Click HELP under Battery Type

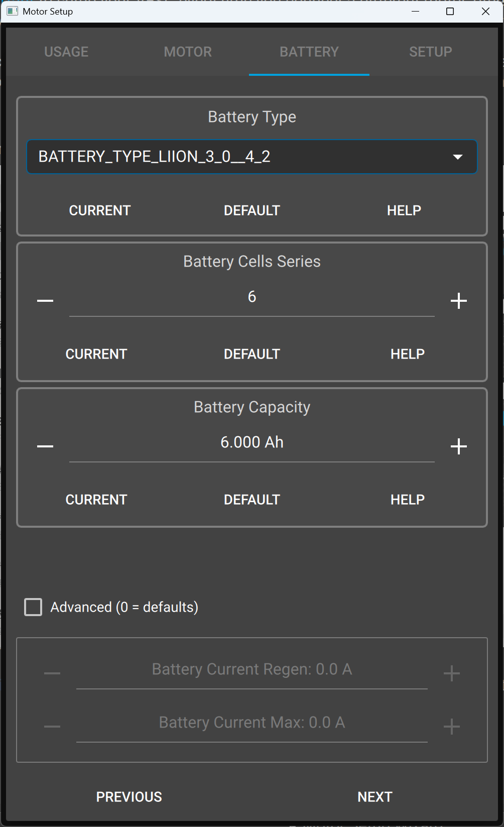pyautogui.click(x=404, y=210)
